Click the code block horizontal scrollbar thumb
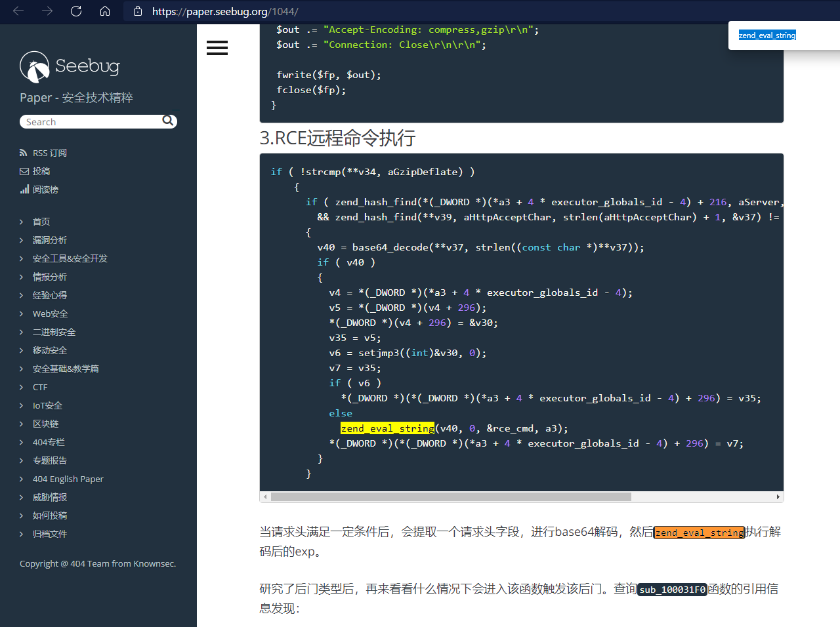 tap(451, 497)
